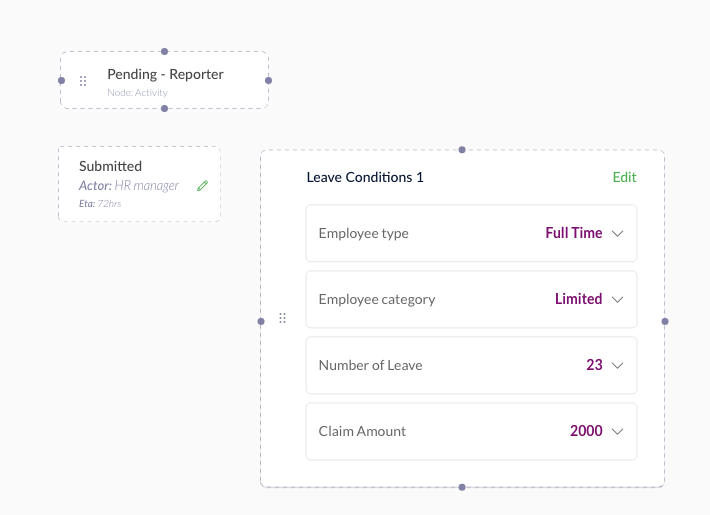This screenshot has width=710, height=515.
Task: Click bottom connector dot of Leave Conditions panel
Action: (x=462, y=487)
